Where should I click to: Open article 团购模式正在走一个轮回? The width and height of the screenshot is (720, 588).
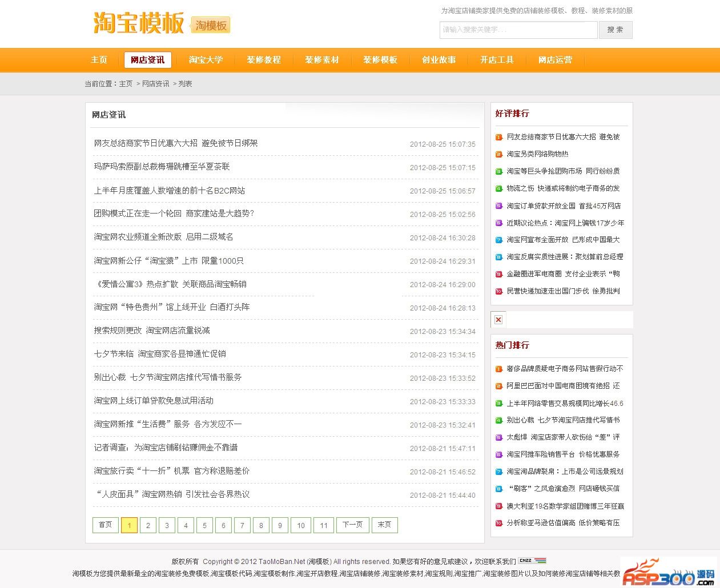[174, 214]
